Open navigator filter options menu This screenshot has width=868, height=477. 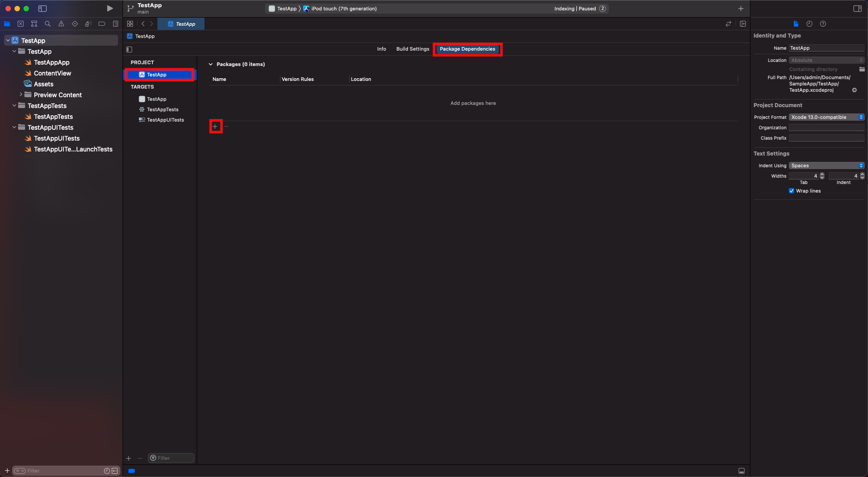click(20, 471)
